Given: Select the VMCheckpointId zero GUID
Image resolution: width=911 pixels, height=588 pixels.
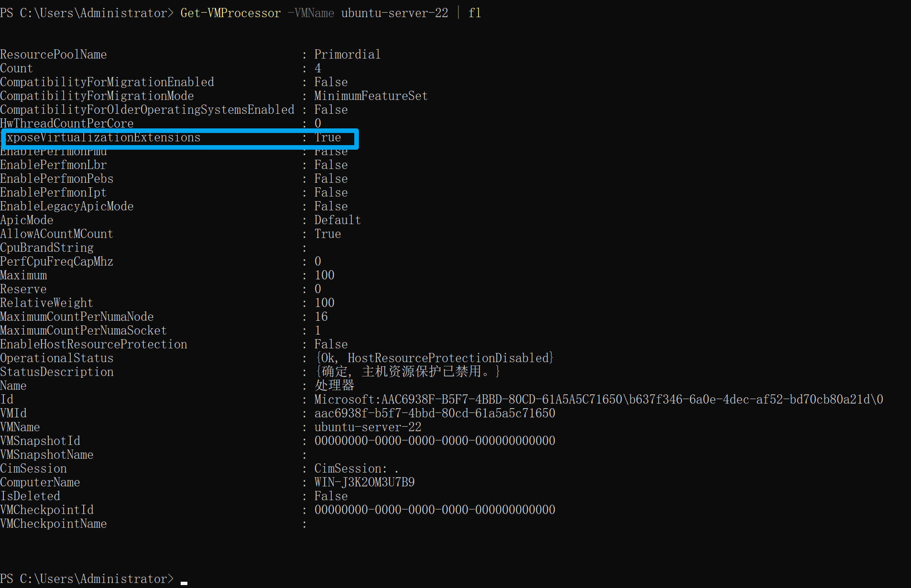Looking at the screenshot, I should tap(435, 510).
